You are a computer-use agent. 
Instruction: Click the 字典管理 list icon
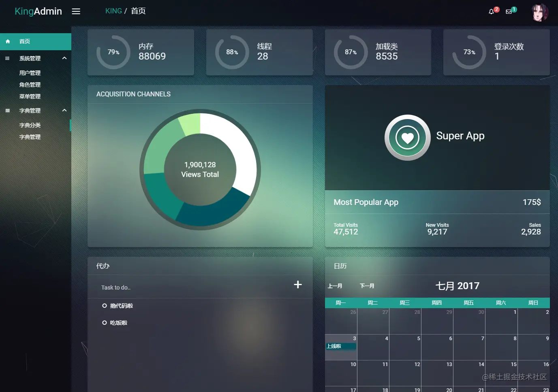coord(7,111)
